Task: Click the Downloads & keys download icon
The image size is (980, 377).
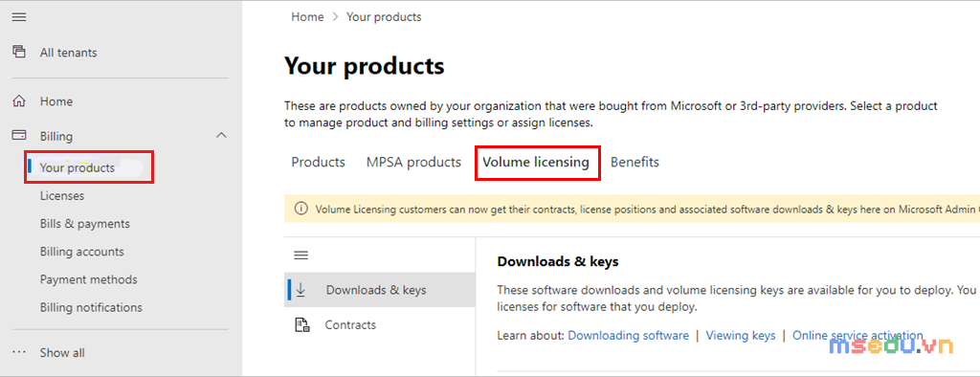Action: (x=301, y=290)
